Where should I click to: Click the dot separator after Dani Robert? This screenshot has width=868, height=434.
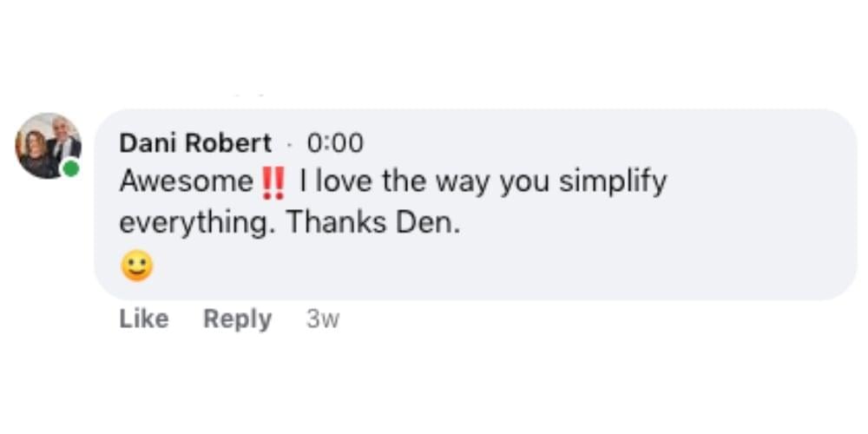291,144
